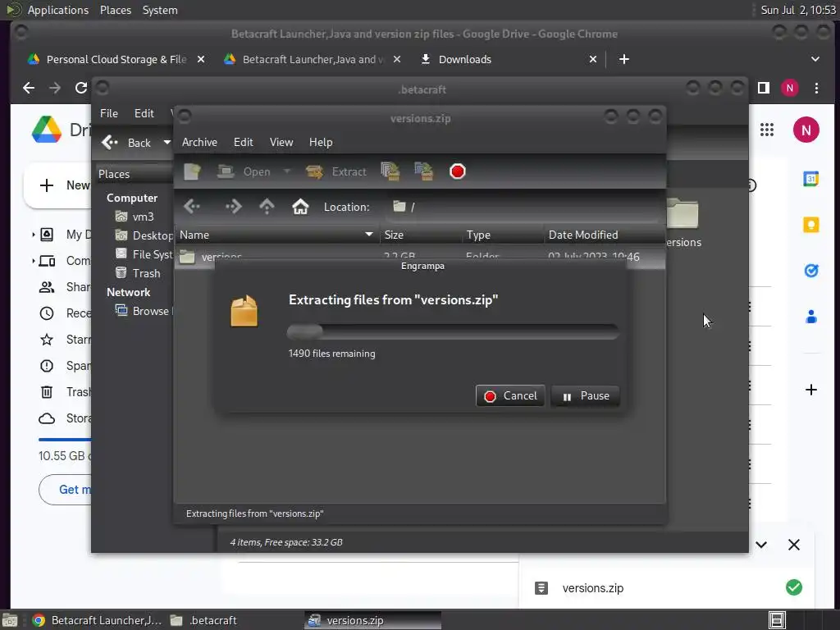The height and width of the screenshot is (630, 840).
Task: Go to archive home location
Action: point(300,207)
